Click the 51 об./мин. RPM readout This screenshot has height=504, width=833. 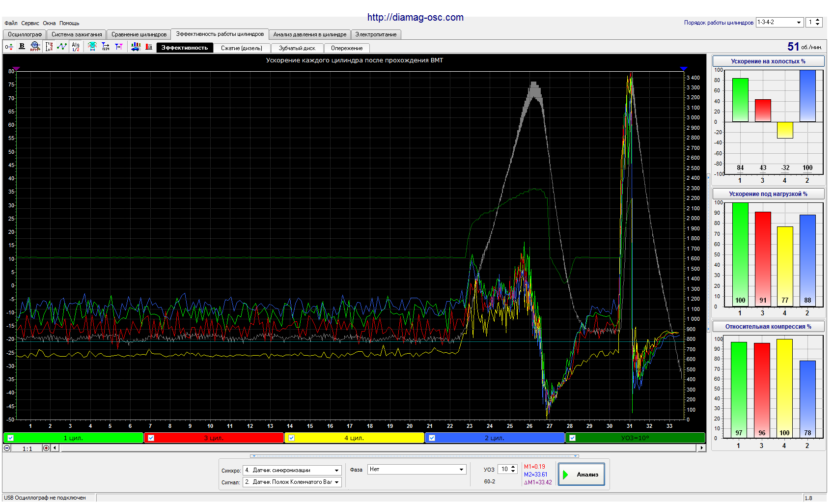pyautogui.click(x=805, y=47)
